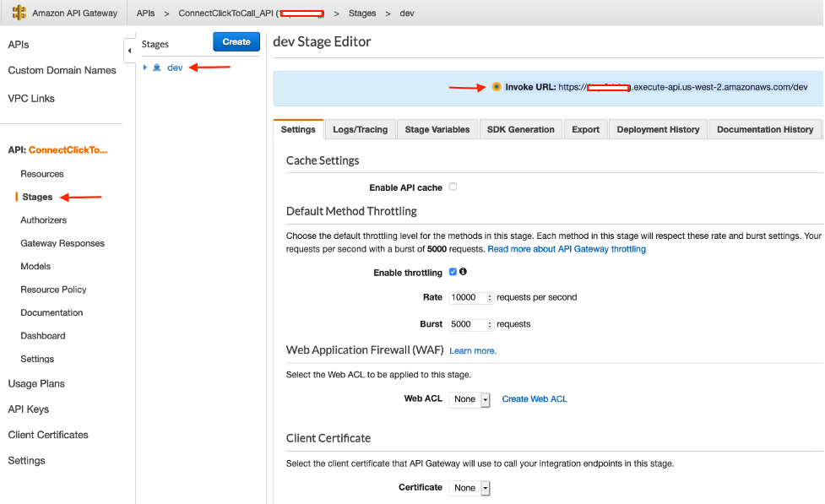
Task: Switch to the Logs/Tracing tab
Action: pos(360,129)
